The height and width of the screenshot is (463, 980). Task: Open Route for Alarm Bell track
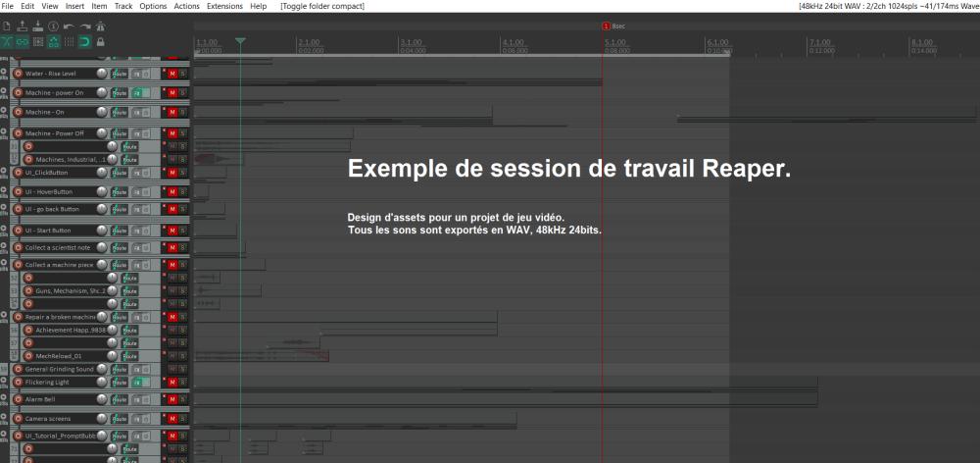(120, 398)
